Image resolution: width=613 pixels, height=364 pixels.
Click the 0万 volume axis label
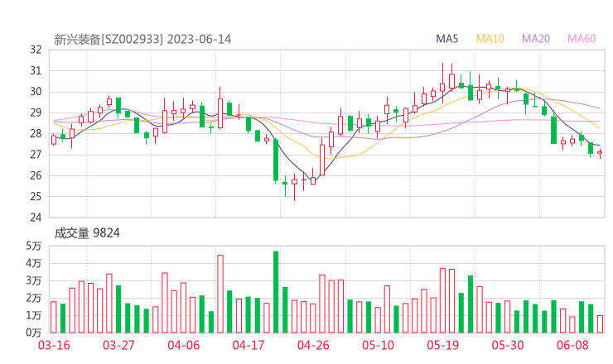point(34,333)
